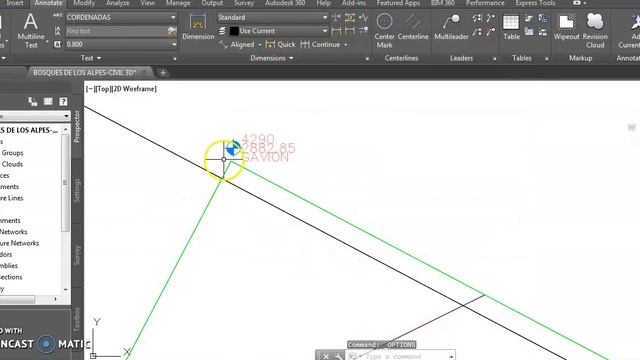Select the Continue dimension tool

320,44
